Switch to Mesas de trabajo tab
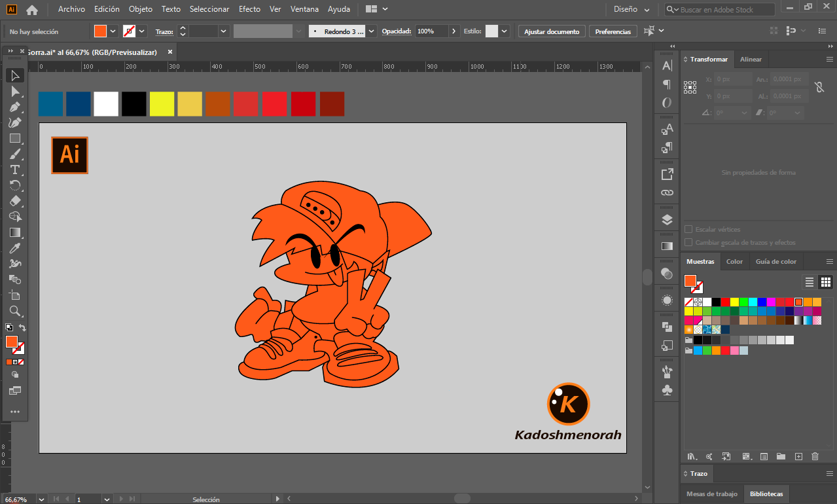Screen dimensions: 837x504 (x=711, y=494)
